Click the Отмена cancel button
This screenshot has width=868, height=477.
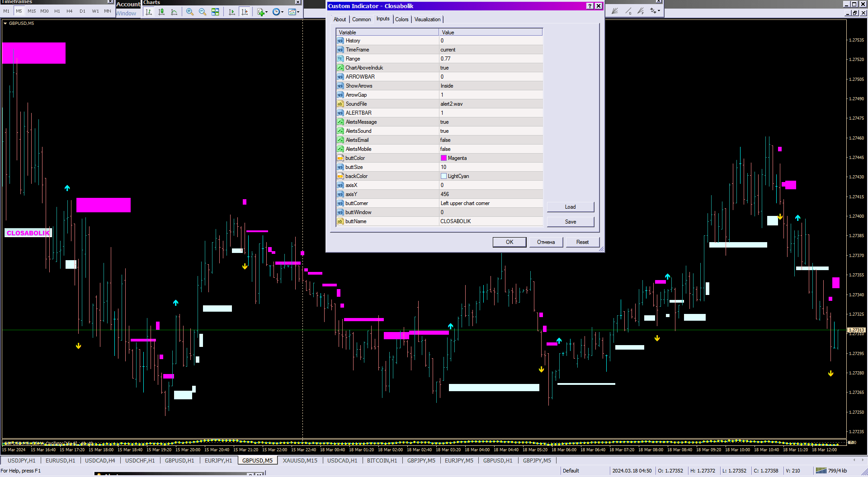tap(546, 242)
